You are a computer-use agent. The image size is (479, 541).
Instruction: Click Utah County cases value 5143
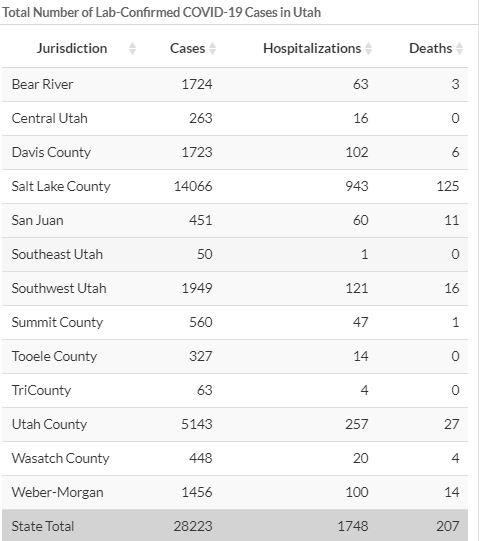197,424
